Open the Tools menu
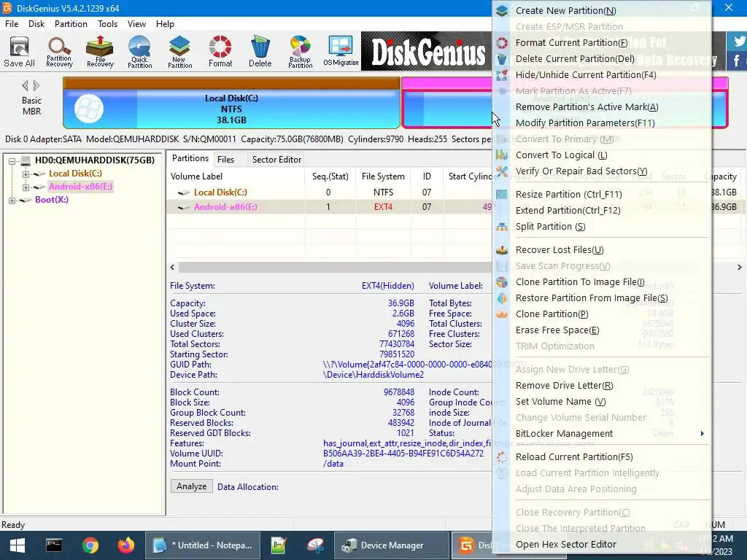Image resolution: width=747 pixels, height=560 pixels. (x=108, y=24)
